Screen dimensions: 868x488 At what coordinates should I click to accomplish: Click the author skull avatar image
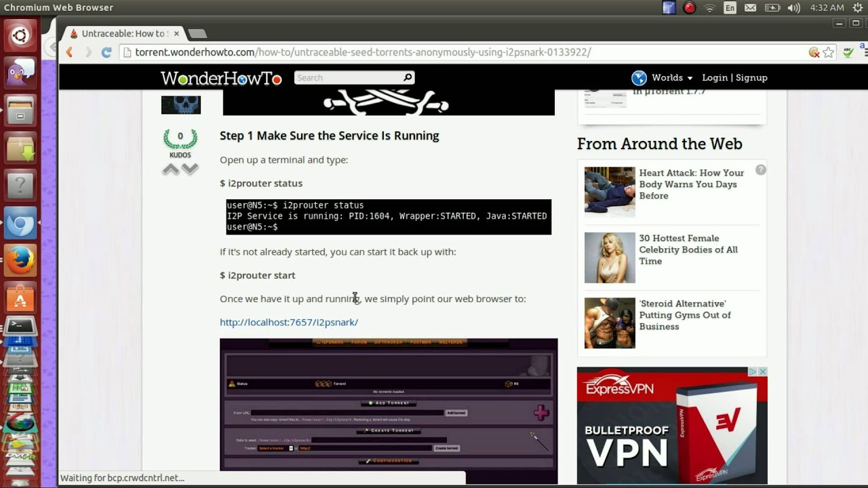point(181,105)
